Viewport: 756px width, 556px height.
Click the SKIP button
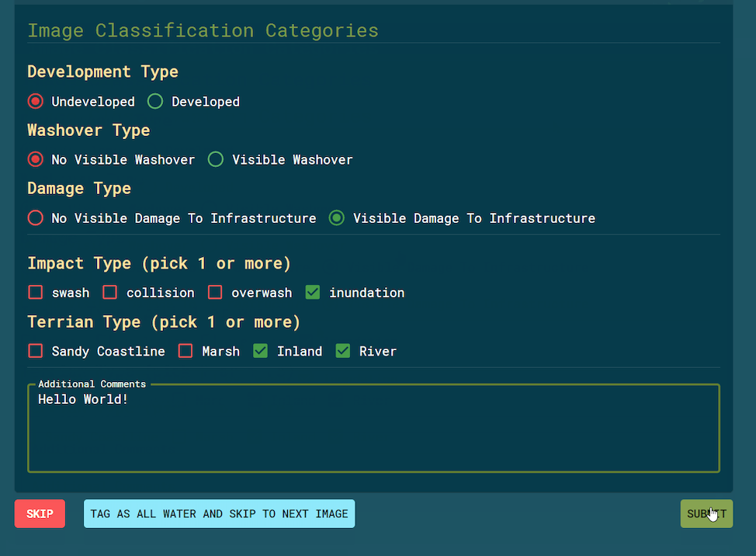(40, 513)
